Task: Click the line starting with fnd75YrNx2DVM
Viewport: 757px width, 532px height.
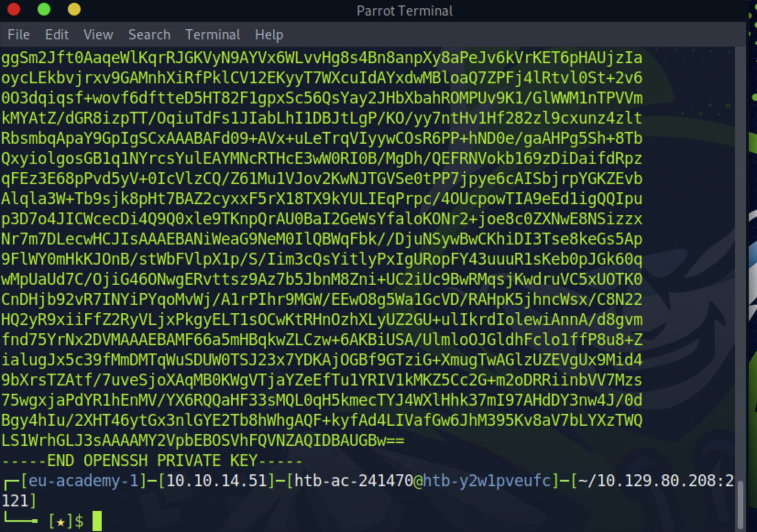Action: coord(322,340)
